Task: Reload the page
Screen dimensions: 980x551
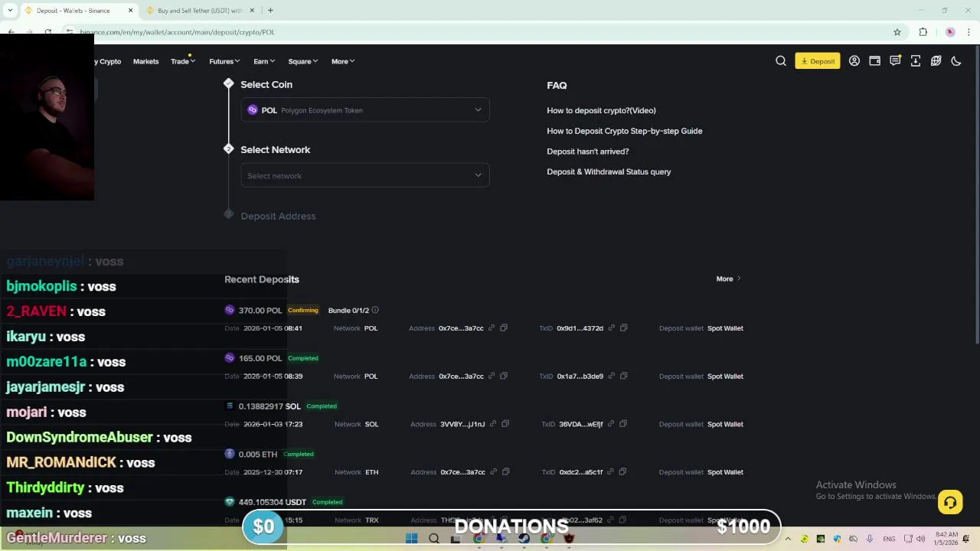Action: click(48, 32)
